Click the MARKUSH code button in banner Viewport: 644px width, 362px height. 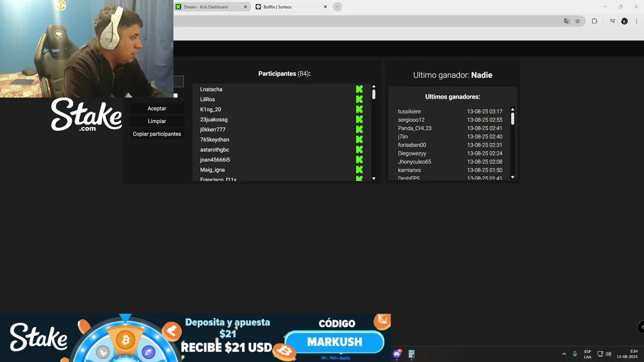(335, 342)
